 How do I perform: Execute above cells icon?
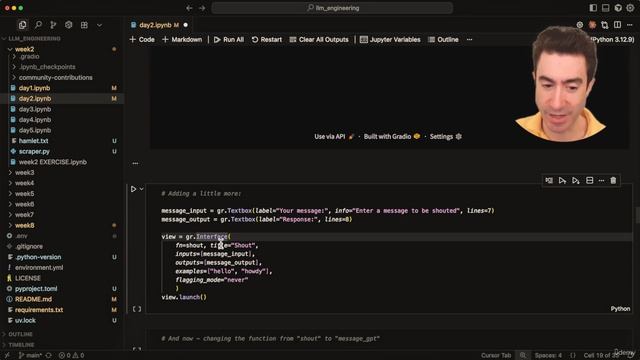(562, 180)
